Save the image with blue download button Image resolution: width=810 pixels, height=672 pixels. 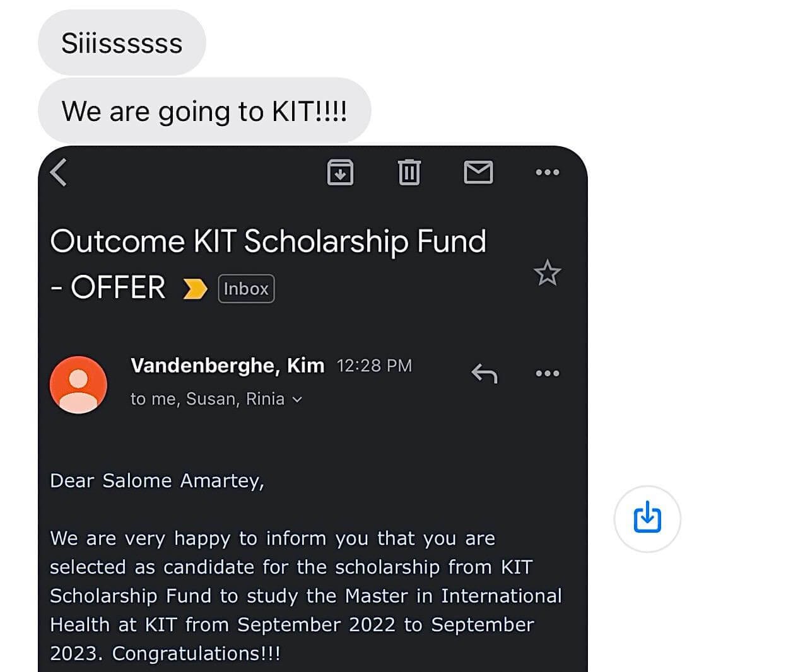pos(647,519)
